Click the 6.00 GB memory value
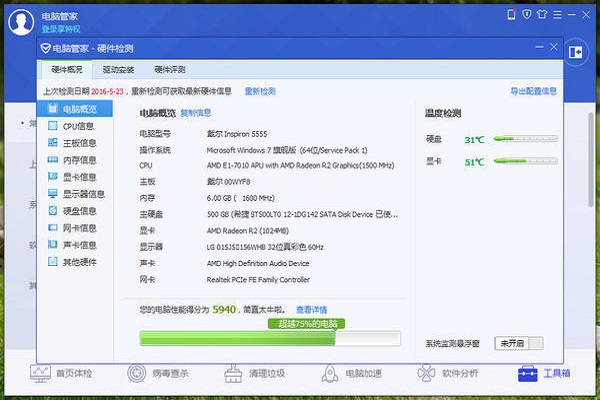 [x=241, y=198]
